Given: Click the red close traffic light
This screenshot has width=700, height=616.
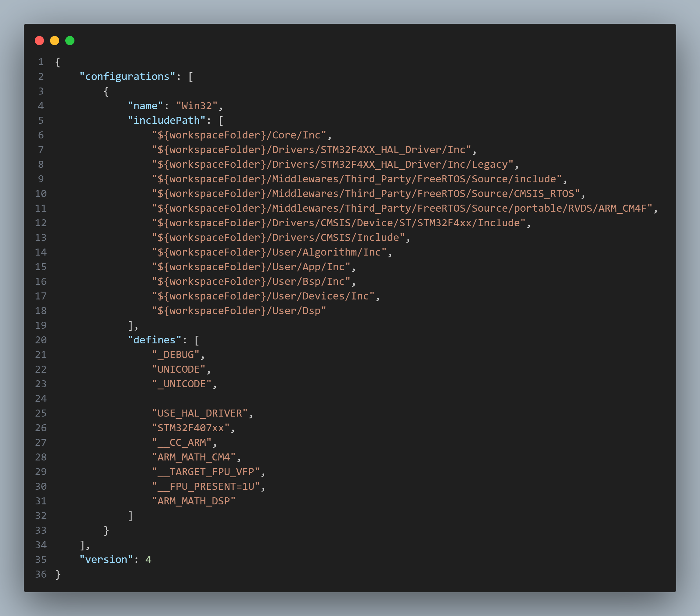Looking at the screenshot, I should pos(40,40).
